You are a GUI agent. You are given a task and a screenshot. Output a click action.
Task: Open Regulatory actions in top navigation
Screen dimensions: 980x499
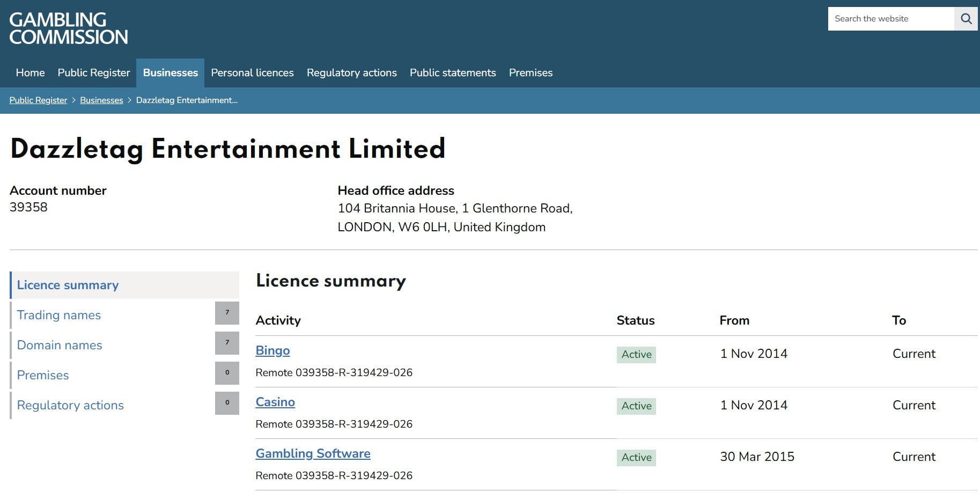click(x=351, y=73)
